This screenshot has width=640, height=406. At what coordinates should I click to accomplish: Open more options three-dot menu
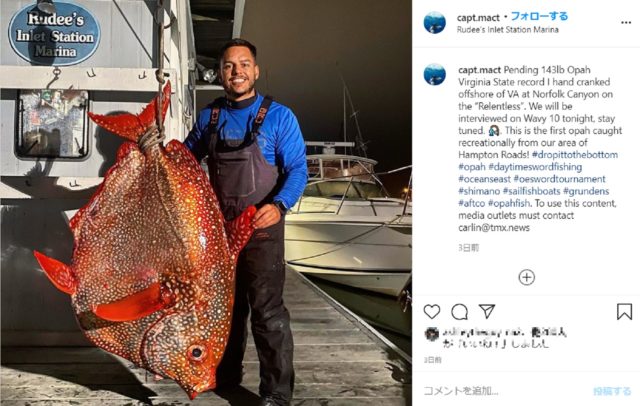coord(626,23)
